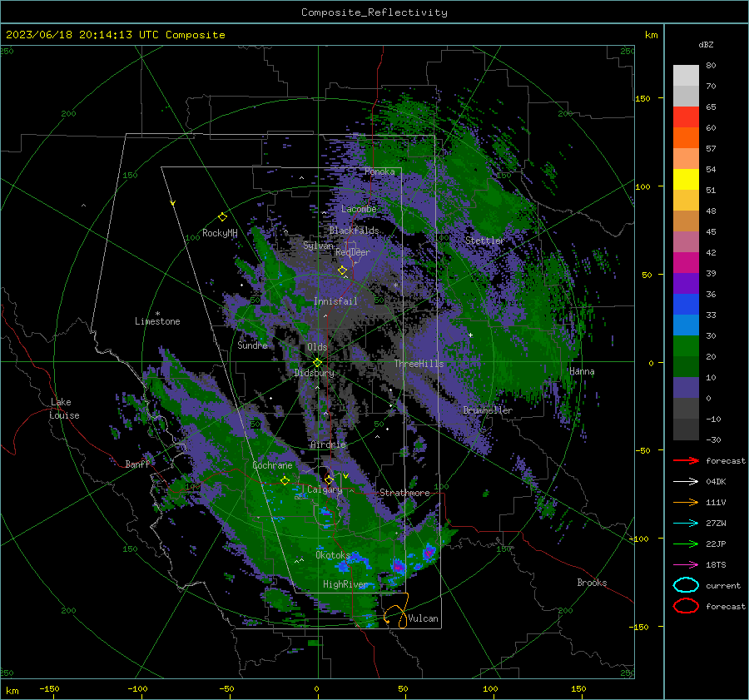Click the dBZ legend heading
The image size is (749, 700).
tap(706, 45)
